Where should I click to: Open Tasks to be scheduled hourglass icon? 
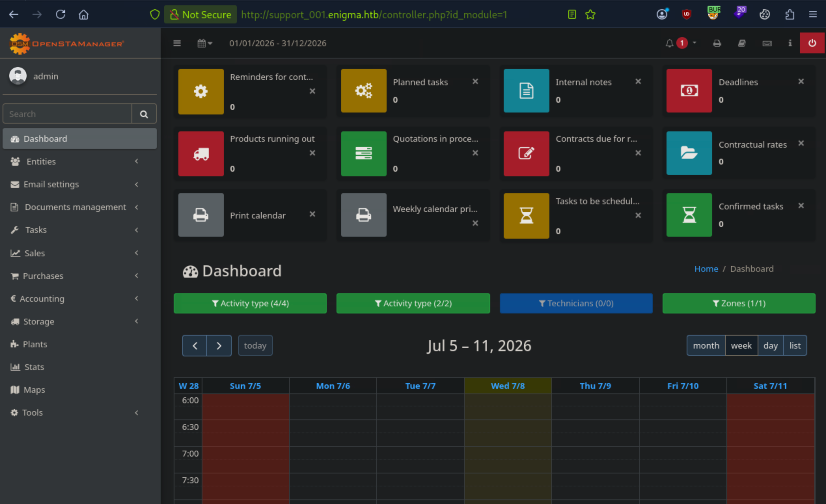coord(526,216)
